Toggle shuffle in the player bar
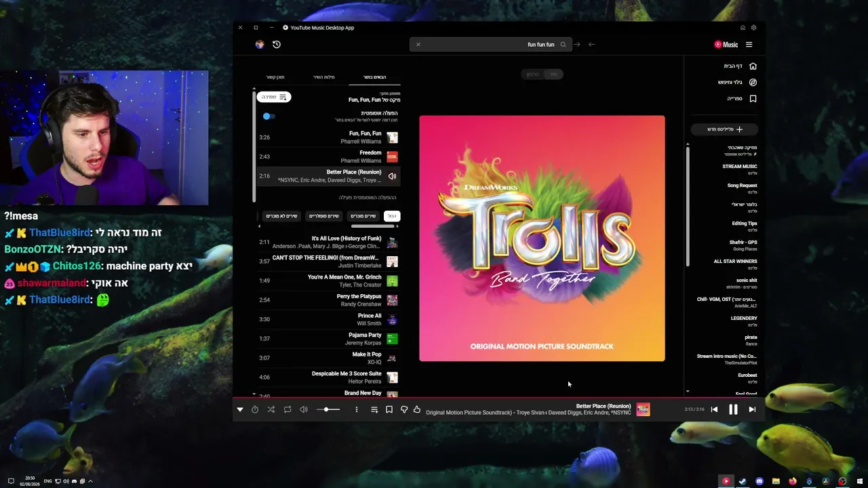Viewport: 868px width, 488px height. 271,409
